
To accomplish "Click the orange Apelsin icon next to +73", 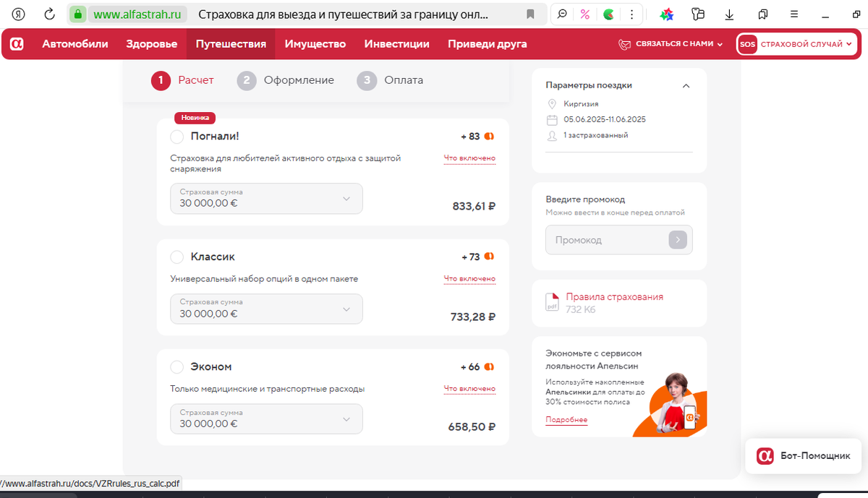I will 490,257.
